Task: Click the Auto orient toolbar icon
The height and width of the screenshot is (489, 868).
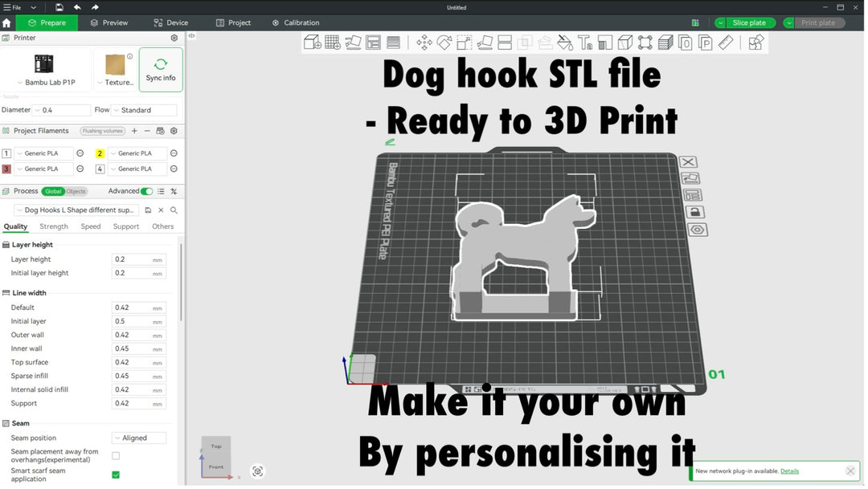Action: point(353,42)
